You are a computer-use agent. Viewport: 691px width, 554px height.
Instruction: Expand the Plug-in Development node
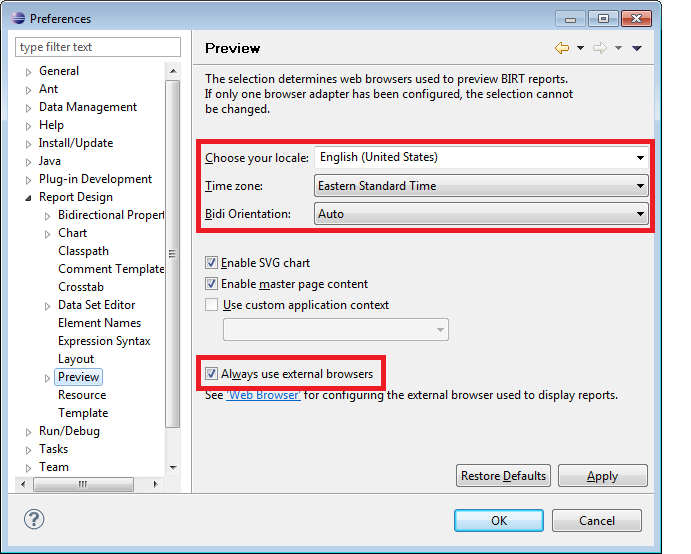coord(29,180)
